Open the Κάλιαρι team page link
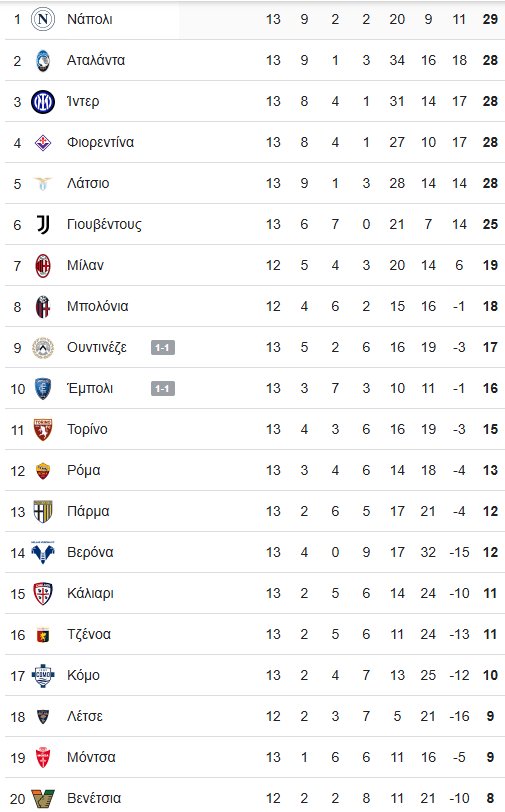Viewport: 505px width, 812px height. 90,593
